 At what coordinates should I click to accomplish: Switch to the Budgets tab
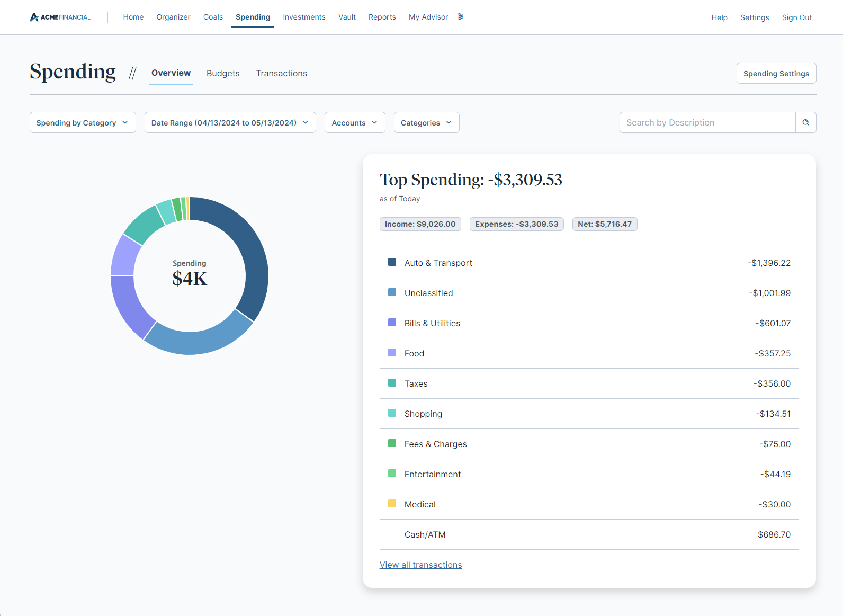(x=223, y=73)
